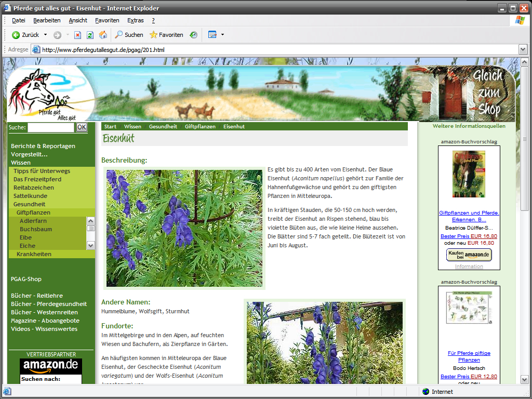This screenshot has height=399, width=532.
Task: Click the first Eisenhut flower photo
Action: [184, 229]
